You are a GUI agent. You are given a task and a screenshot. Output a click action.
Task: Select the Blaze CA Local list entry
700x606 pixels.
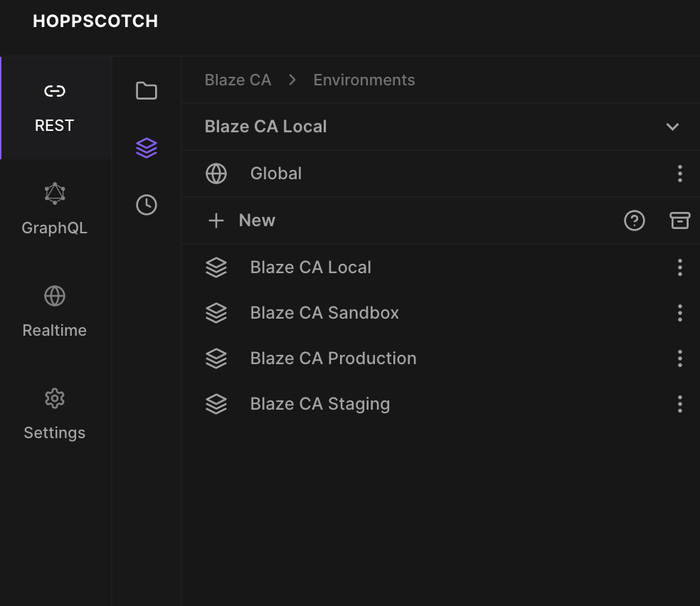[x=311, y=267]
